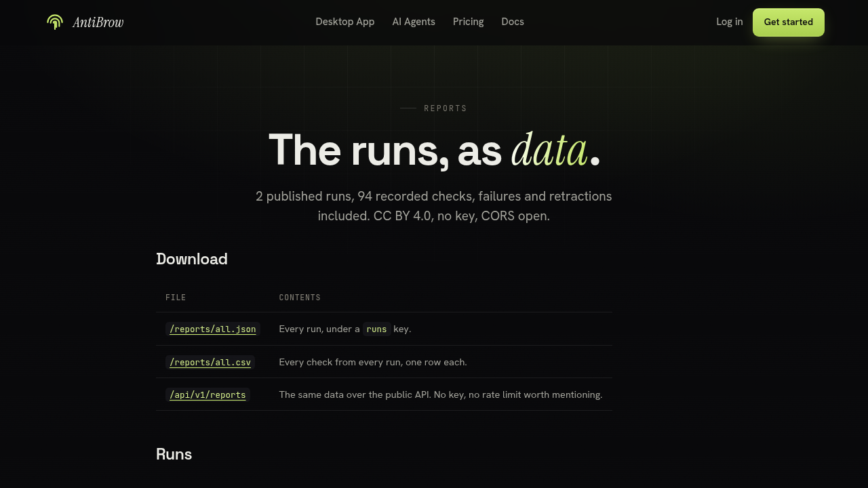Download the /reports/all.json file
This screenshot has height=488, width=868.
(x=213, y=329)
